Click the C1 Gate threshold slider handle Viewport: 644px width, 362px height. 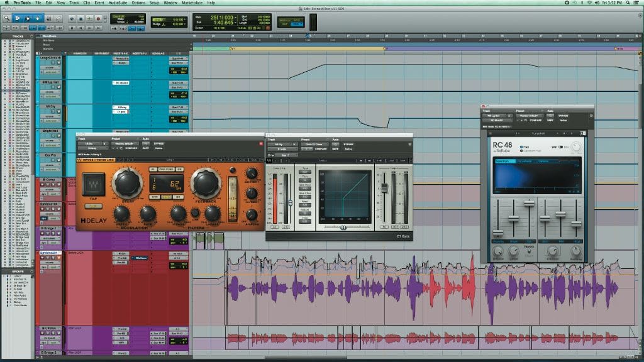point(291,203)
